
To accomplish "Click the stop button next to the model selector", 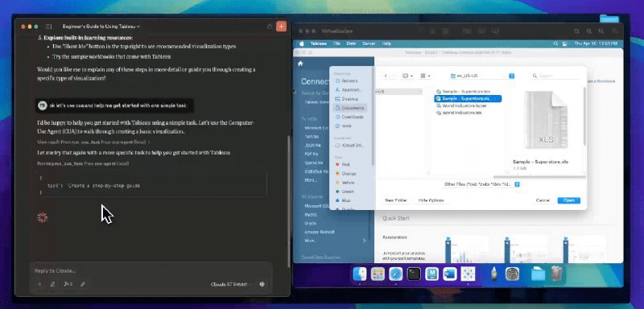I will (x=262, y=284).
